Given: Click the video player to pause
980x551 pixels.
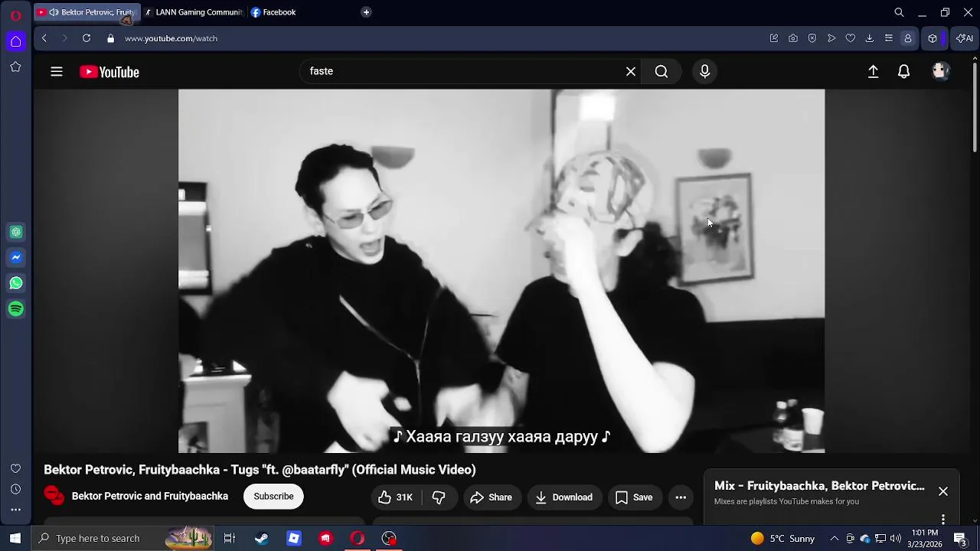Looking at the screenshot, I should 501,271.
